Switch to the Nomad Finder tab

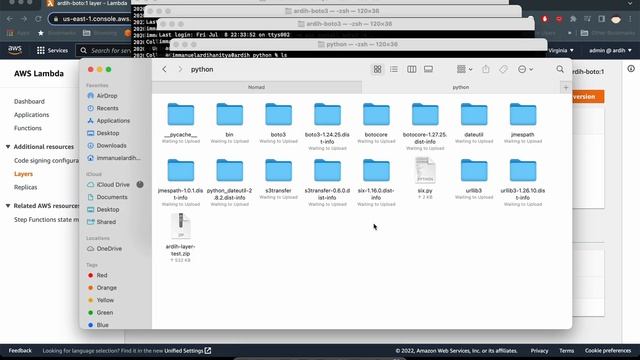click(x=257, y=87)
